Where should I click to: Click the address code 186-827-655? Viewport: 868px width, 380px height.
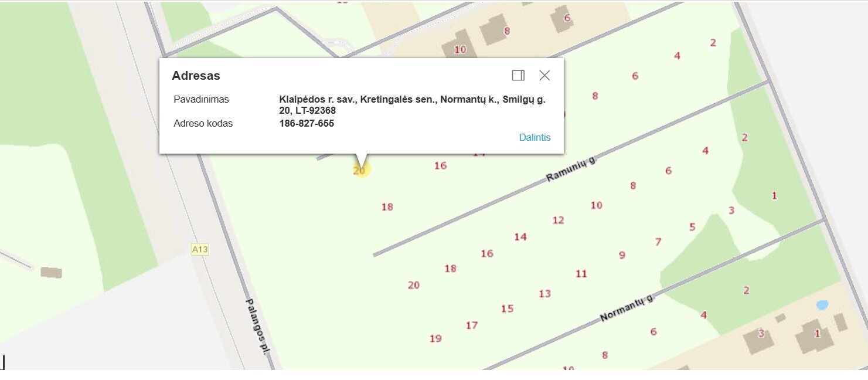click(x=307, y=124)
